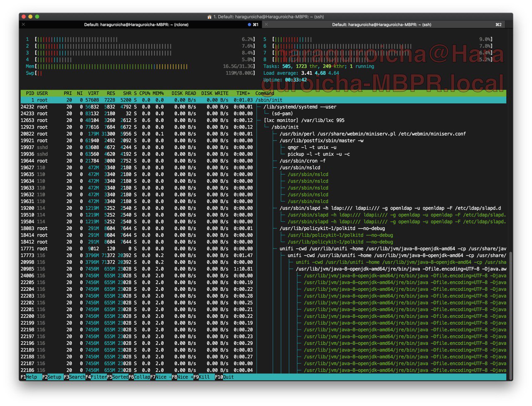Click the Command column header
Screen dimensions: 532x406
(265, 93)
